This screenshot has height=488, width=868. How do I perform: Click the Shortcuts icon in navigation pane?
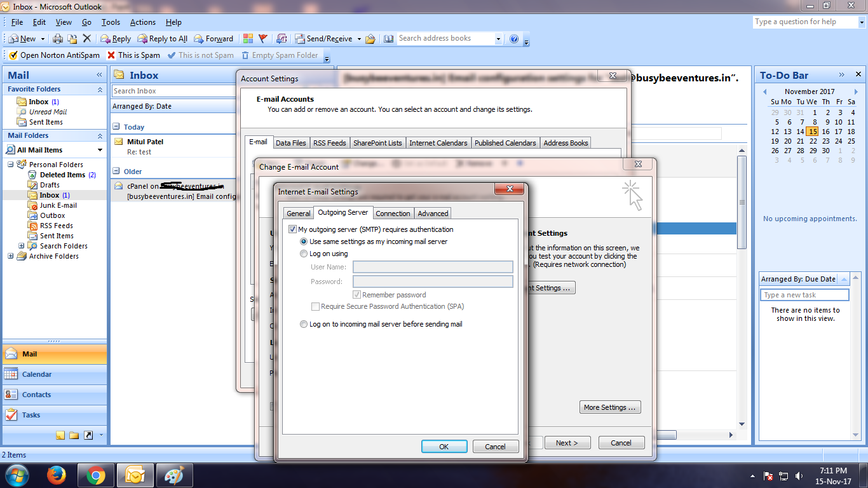(88, 435)
